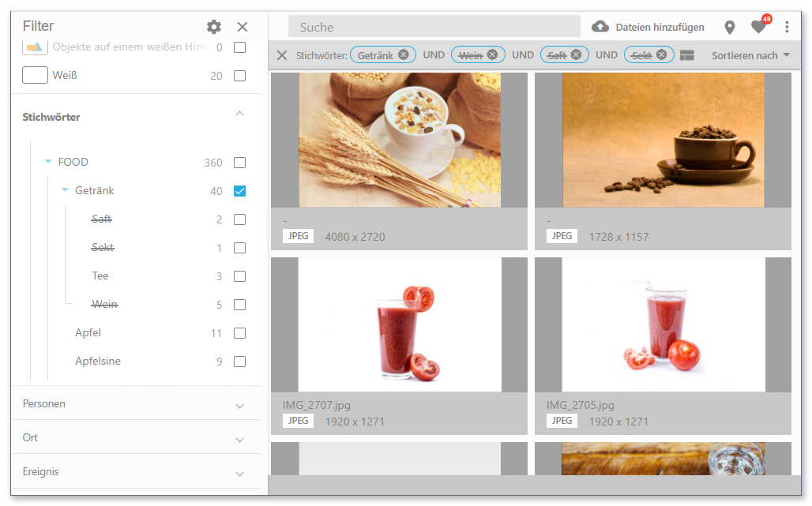Open favorites heart icon with badge
This screenshot has height=506, width=812.
click(758, 28)
